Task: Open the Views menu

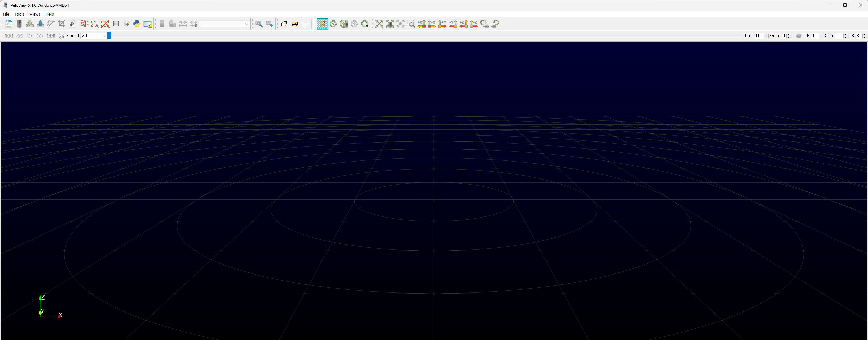Action: pos(35,14)
